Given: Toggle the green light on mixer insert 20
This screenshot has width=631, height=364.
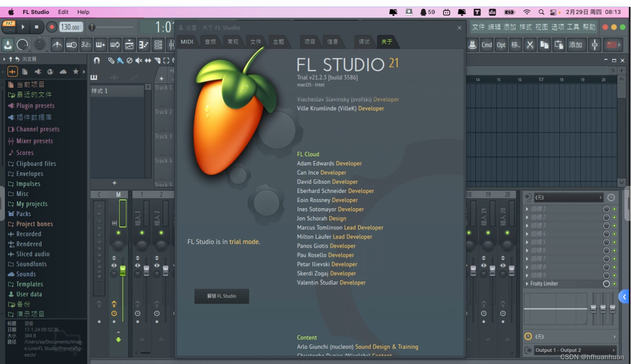Looking at the screenshot, I should [507, 233].
